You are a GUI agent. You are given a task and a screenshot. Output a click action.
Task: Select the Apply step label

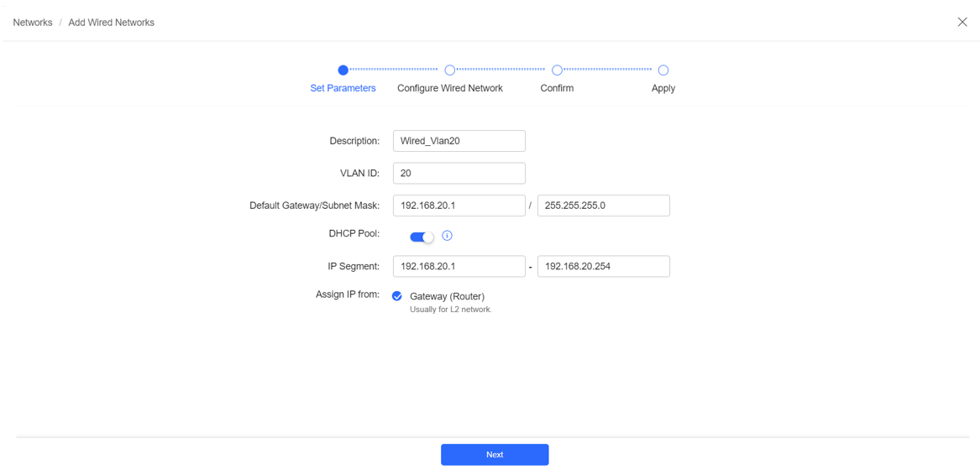tap(663, 88)
